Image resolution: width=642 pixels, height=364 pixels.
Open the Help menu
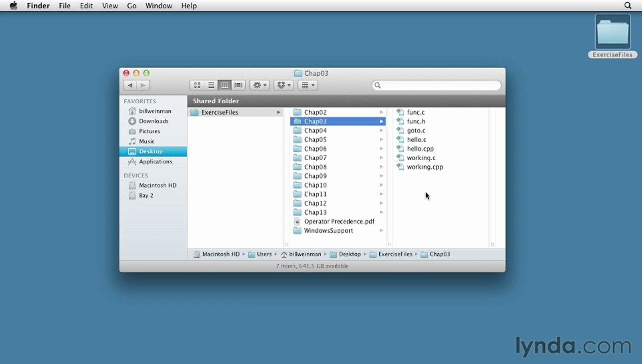point(189,6)
